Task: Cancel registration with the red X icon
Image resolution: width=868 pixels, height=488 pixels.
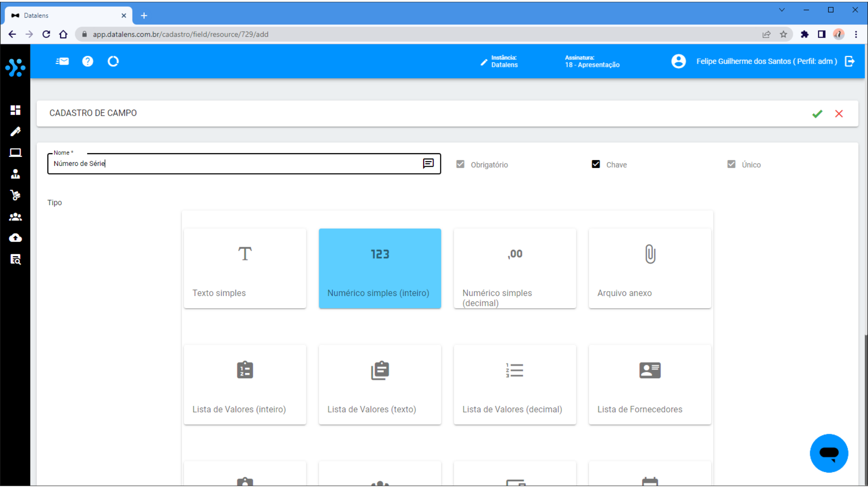Action: [839, 114]
